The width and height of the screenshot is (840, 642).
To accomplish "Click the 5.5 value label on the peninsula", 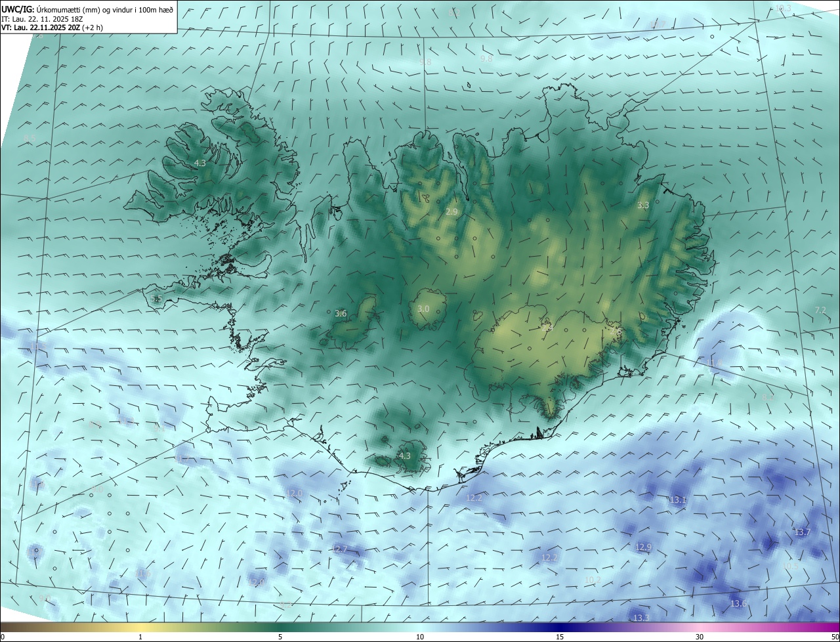I will pyautogui.click(x=156, y=299).
